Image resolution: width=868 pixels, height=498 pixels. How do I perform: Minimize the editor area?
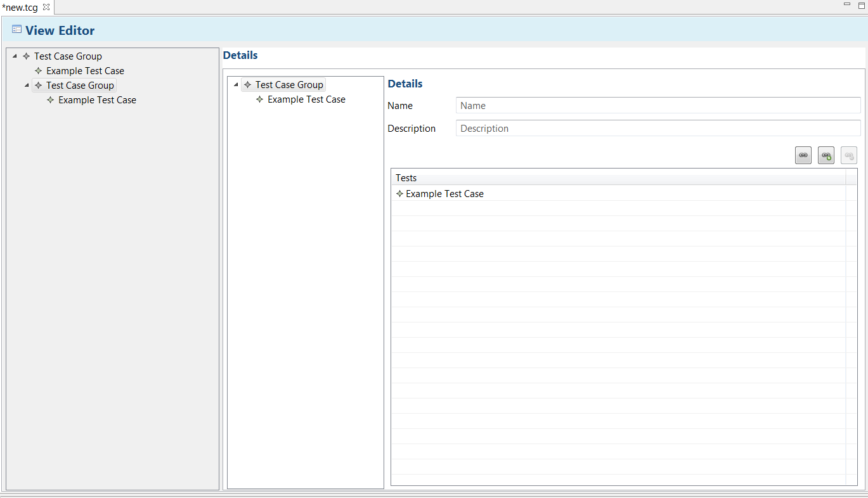(x=847, y=4)
